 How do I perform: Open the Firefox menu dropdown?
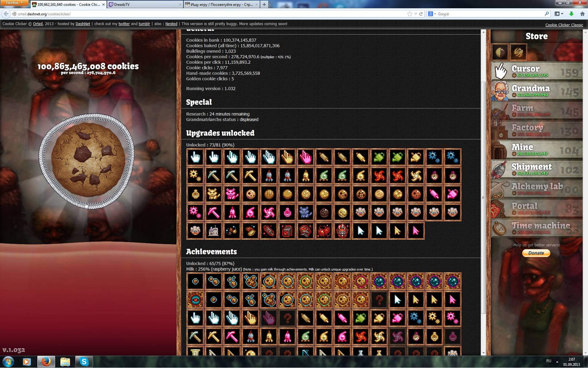[x=14, y=3]
